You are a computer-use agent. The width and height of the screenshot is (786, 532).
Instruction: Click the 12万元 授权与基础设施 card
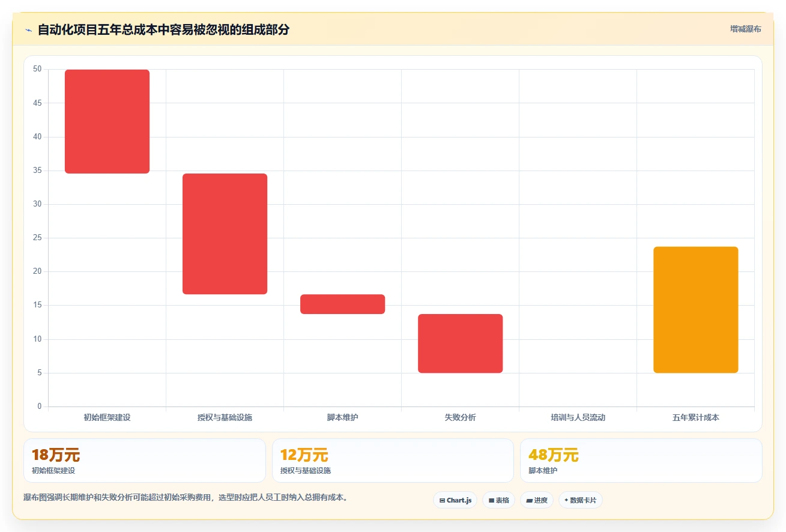click(x=393, y=461)
